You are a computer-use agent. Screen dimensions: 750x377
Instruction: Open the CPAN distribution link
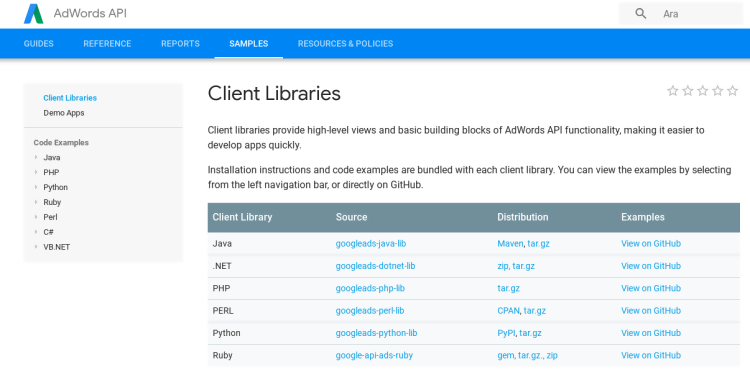coord(508,310)
